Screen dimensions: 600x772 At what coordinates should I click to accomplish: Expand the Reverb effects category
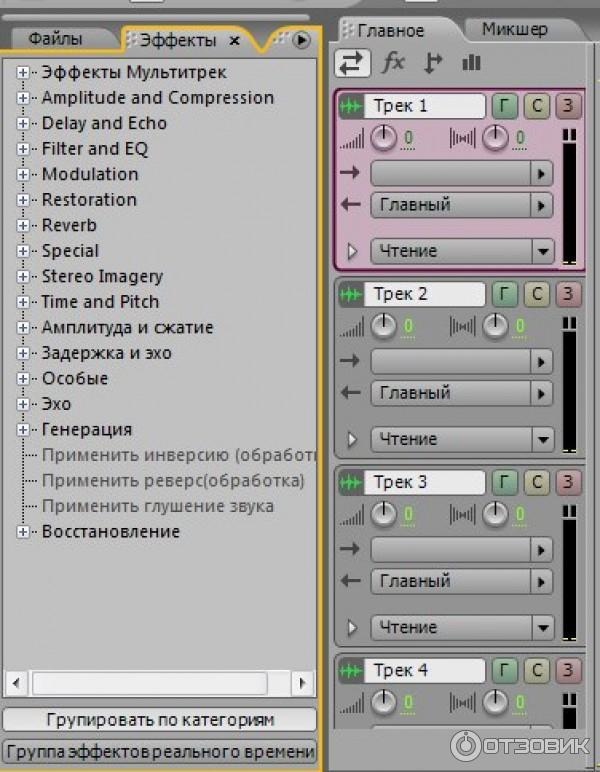tap(24, 226)
